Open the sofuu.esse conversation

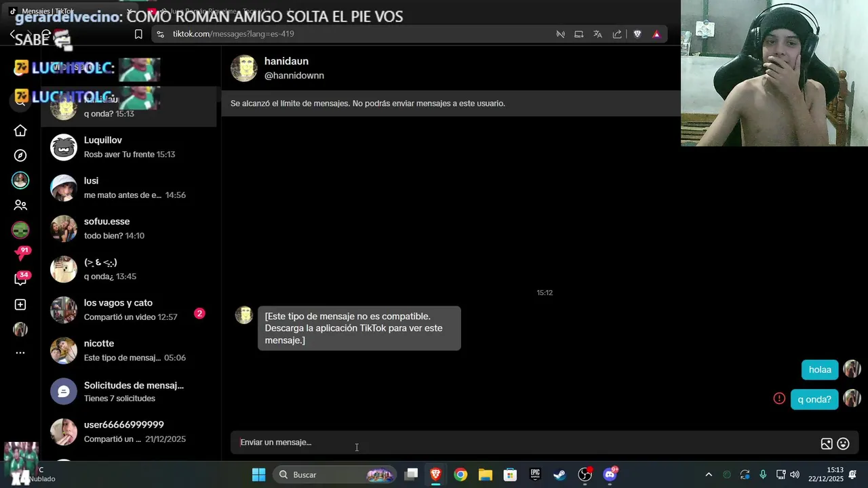click(x=129, y=228)
